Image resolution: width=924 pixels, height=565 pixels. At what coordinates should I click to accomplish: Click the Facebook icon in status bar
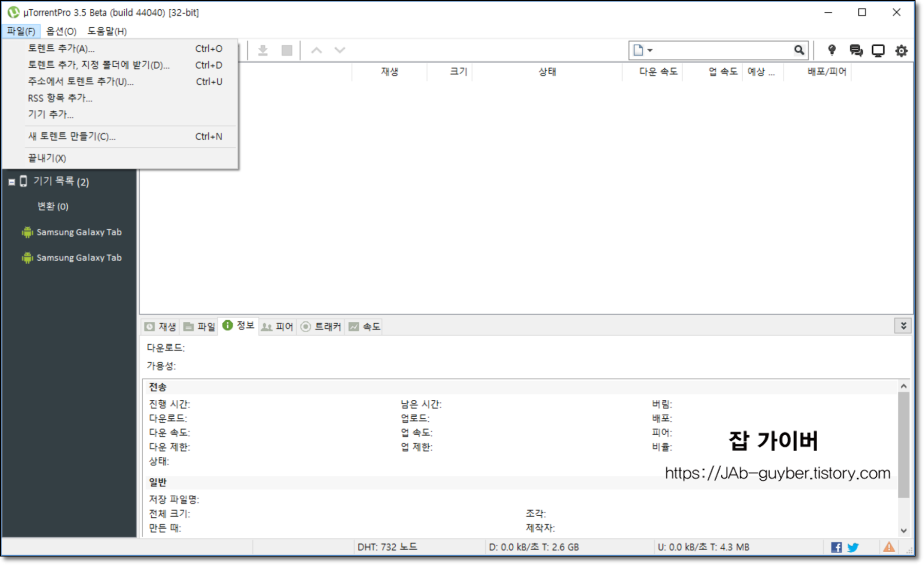coord(836,548)
